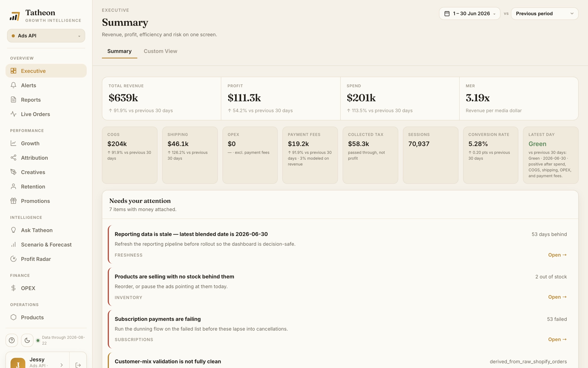588x368 pixels.
Task: Click the calendar icon in date picker
Action: coord(447,14)
